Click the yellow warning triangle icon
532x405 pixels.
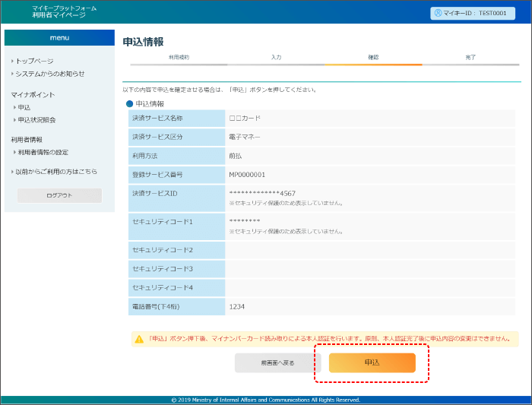(x=139, y=339)
